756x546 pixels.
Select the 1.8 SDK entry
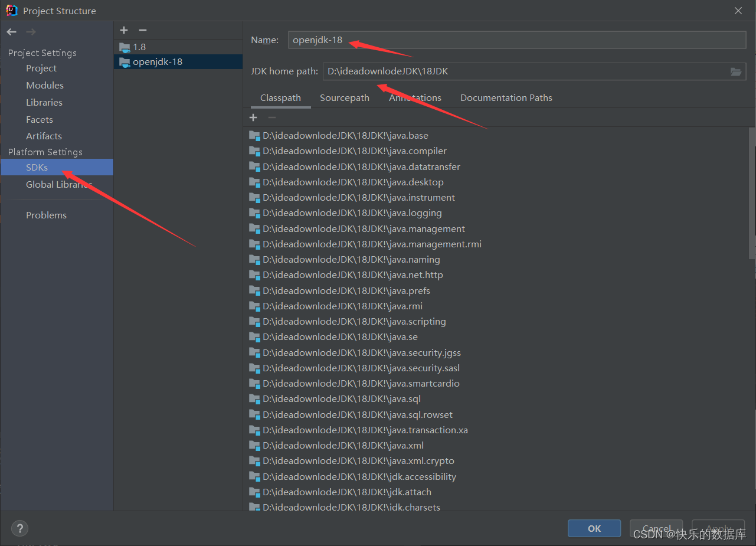pos(178,47)
